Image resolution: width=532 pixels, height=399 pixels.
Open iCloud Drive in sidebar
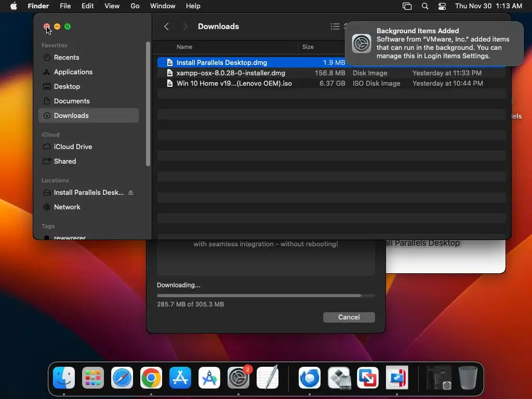pos(88,147)
